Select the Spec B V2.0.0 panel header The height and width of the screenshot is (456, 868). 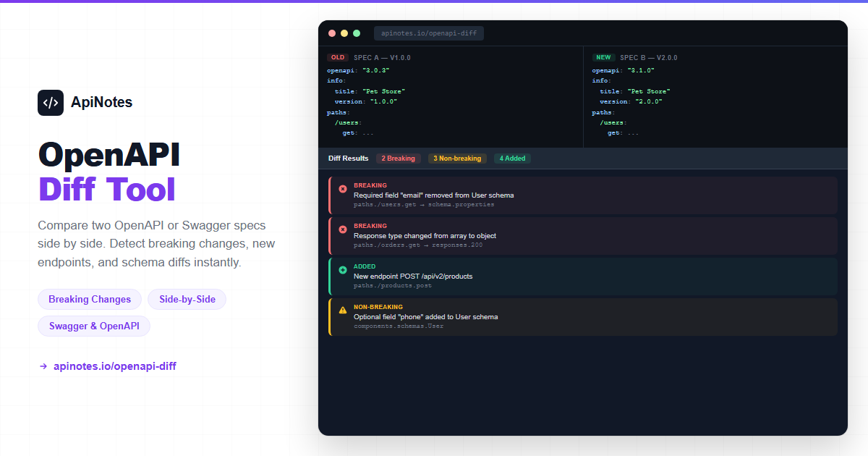pyautogui.click(x=648, y=58)
